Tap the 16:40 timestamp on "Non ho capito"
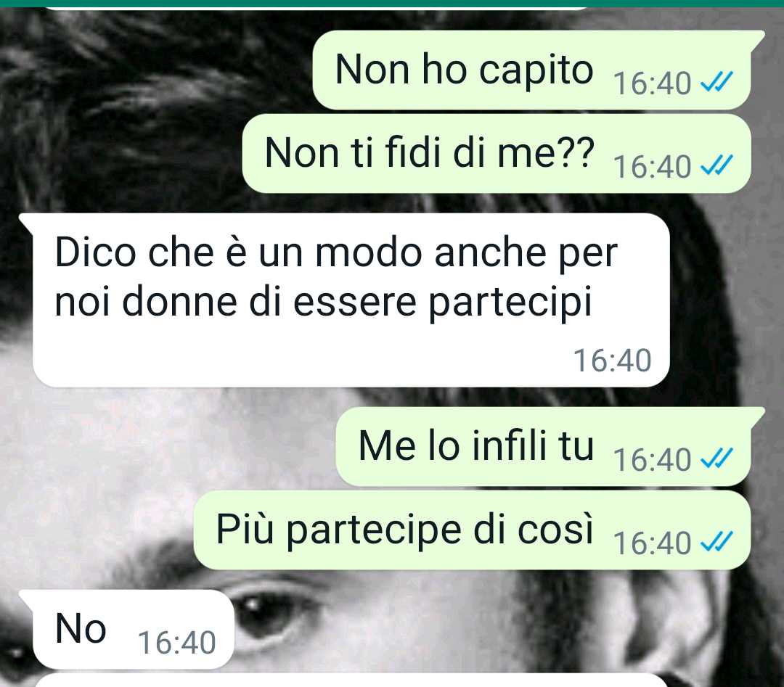This screenshot has width=784, height=687. 652,83
